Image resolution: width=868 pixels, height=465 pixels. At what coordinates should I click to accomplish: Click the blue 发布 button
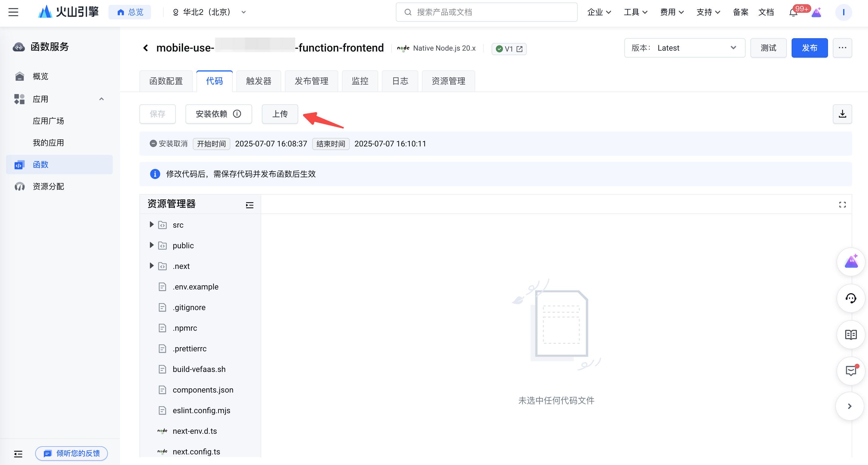coord(809,48)
